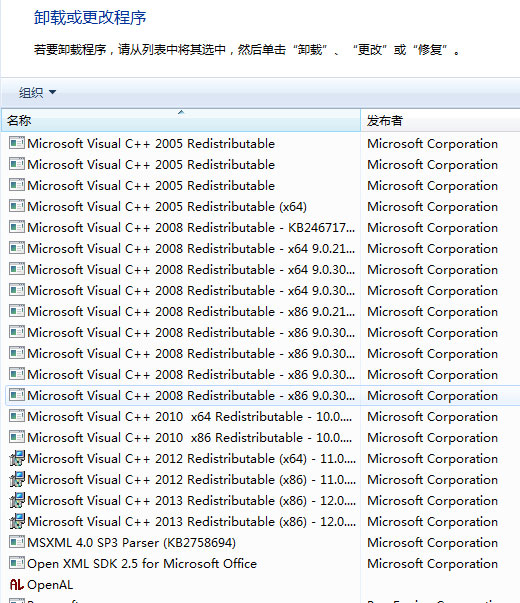Viewport: 520px width, 603px height.
Task: Select "Microsoft Visual C++ 2005 Redistributable (x64)" name
Action: [x=167, y=207]
